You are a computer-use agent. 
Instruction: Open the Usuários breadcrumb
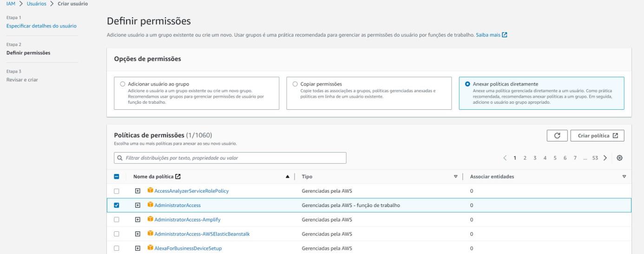pos(36,4)
